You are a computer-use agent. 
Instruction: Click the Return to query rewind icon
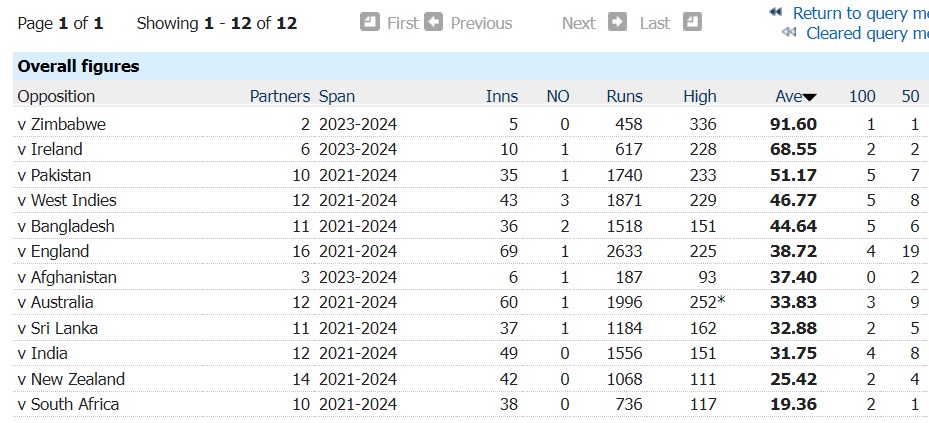pos(776,12)
